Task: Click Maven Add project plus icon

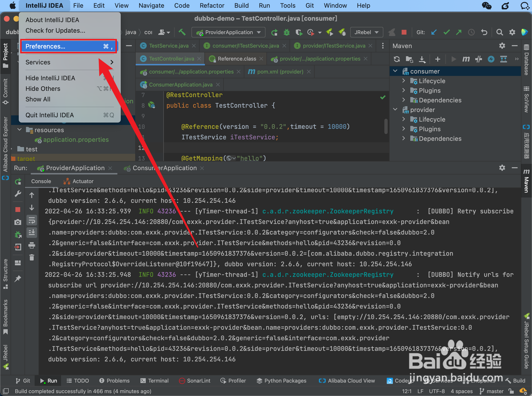Action: tap(438, 59)
